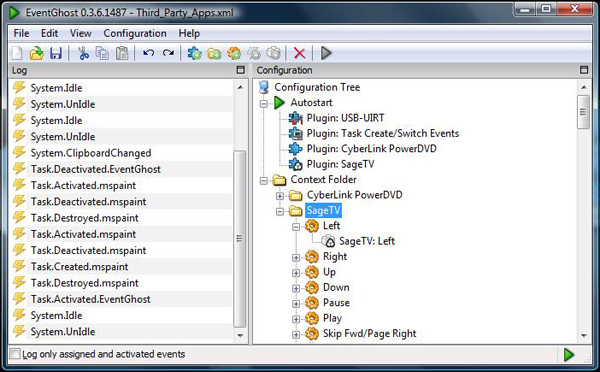
Task: Click the green Autostart arrow icon
Action: [x=279, y=103]
